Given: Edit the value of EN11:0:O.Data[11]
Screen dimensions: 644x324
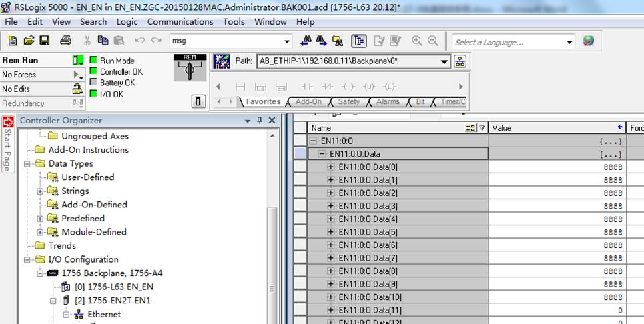Looking at the screenshot, I should pos(557,310).
